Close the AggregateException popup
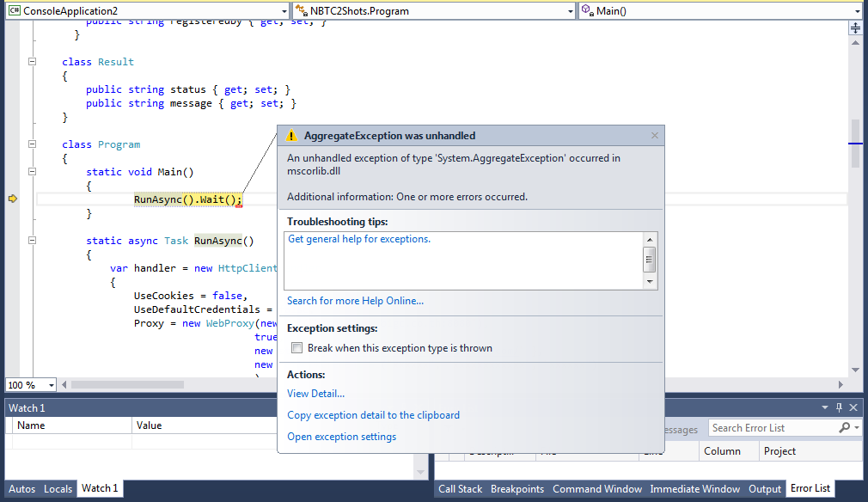 click(x=655, y=135)
